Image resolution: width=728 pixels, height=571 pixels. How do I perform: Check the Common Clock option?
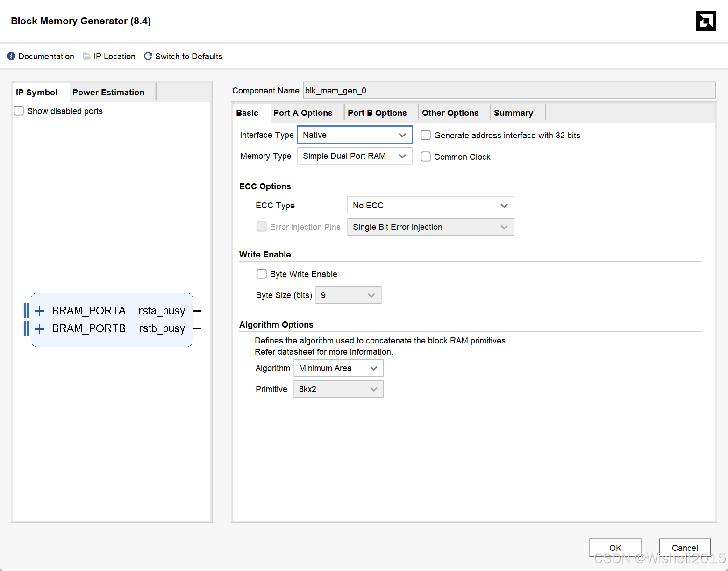click(x=426, y=157)
